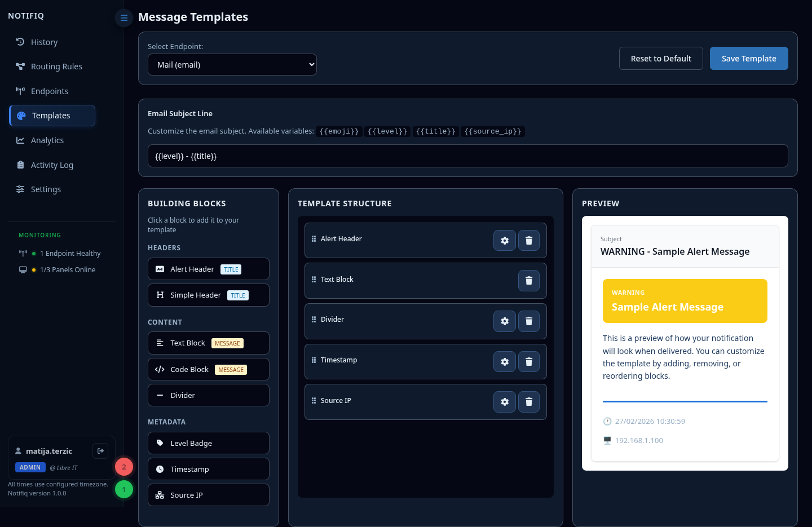The height and width of the screenshot is (527, 812).
Task: Open the gear settings for the Divider block
Action: [x=505, y=321]
